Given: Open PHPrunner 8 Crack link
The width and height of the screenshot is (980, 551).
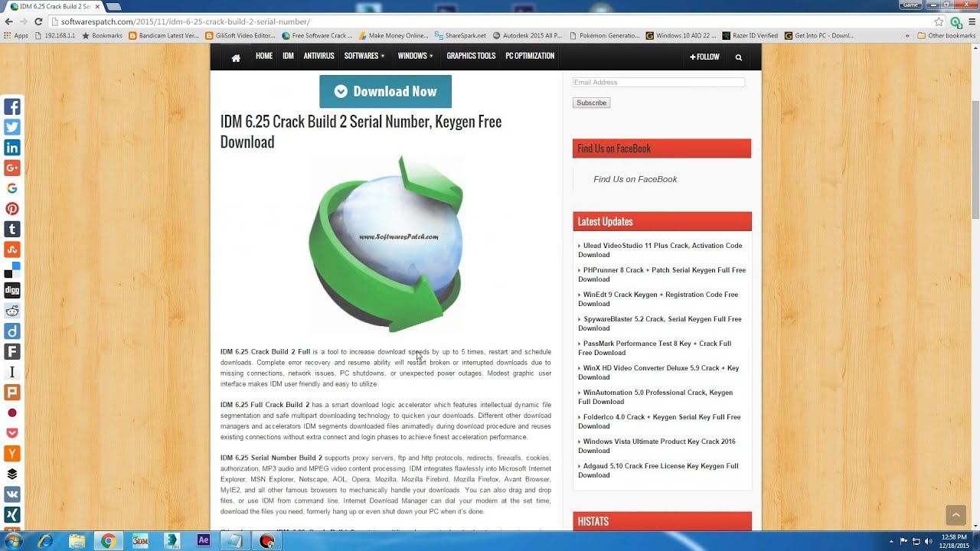Looking at the screenshot, I should 661,275.
